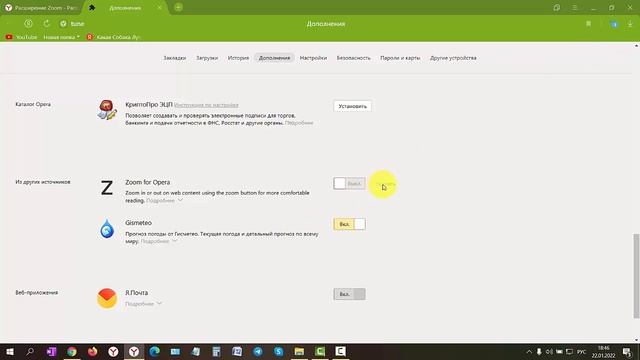Expand Подробнее for Gismeteo
The image size is (640, 360).
tap(159, 241)
